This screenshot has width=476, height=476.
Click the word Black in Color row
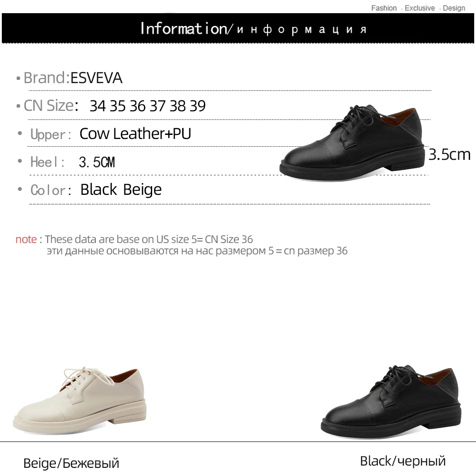pyautogui.click(x=99, y=189)
